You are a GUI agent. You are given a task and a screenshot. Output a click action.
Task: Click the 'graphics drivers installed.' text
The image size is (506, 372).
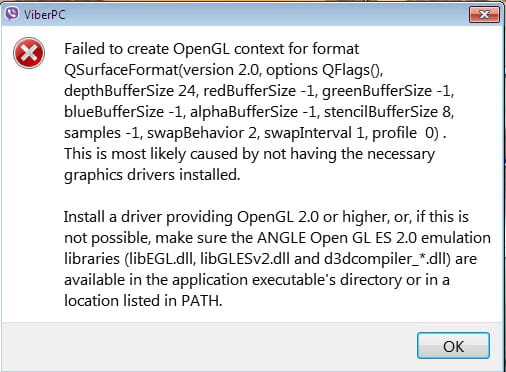[152, 175]
